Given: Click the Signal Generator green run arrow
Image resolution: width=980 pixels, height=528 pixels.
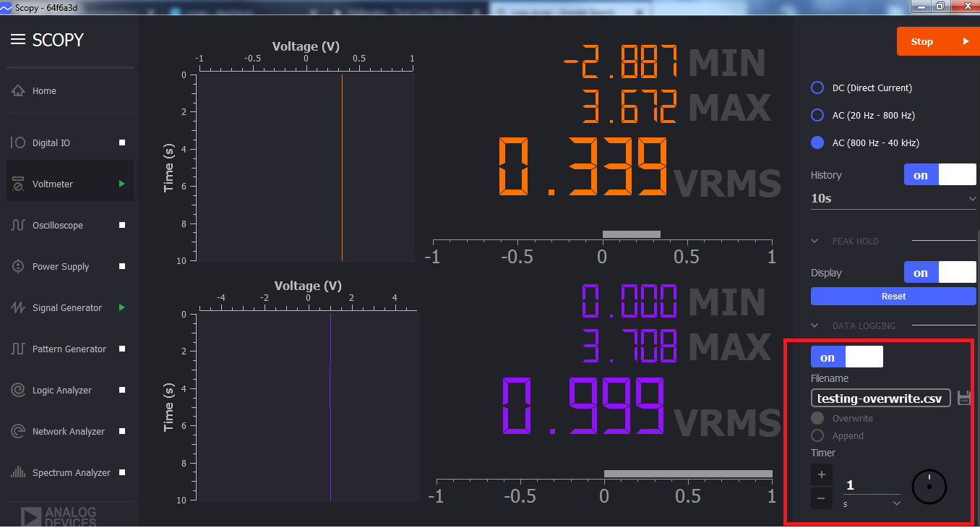Looking at the screenshot, I should coord(122,308).
